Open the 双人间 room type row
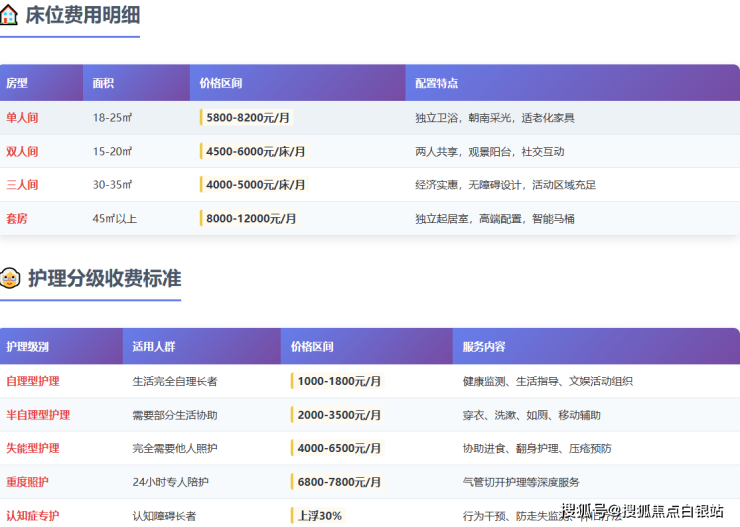Screen dimensions: 740x527 (22, 152)
